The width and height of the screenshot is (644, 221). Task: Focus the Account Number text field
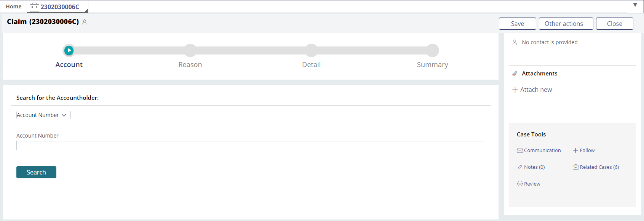251,146
